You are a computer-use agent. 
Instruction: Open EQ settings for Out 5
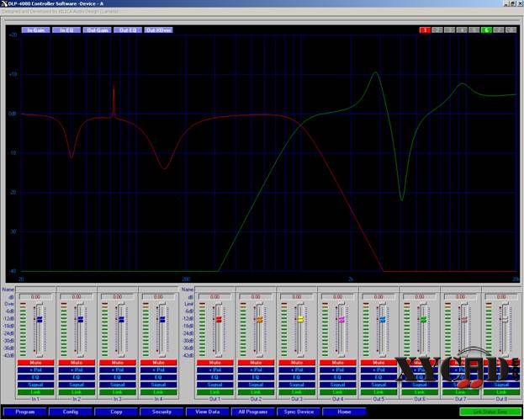378,377
